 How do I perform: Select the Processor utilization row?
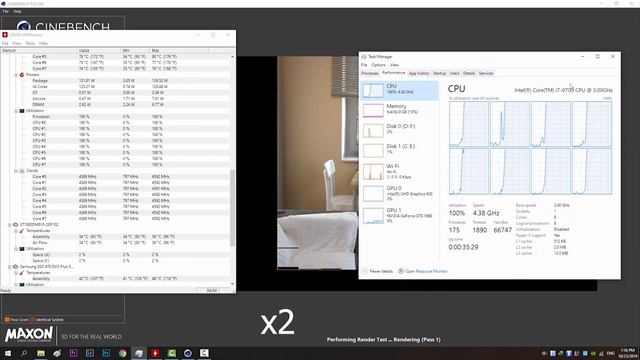[116, 117]
